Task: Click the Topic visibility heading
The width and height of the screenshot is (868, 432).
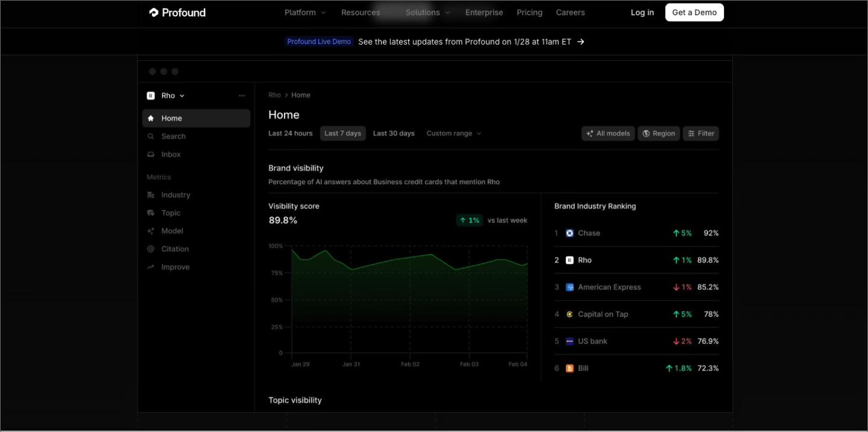Action: tap(295, 400)
